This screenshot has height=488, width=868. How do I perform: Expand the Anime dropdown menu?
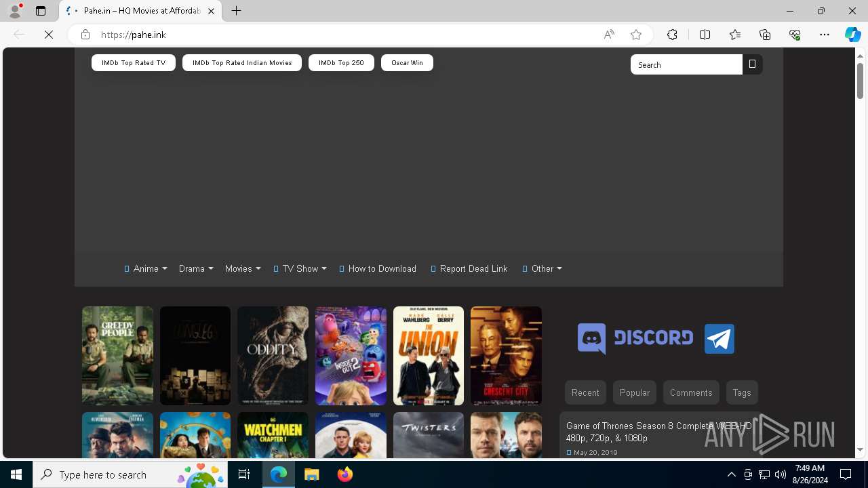146,269
